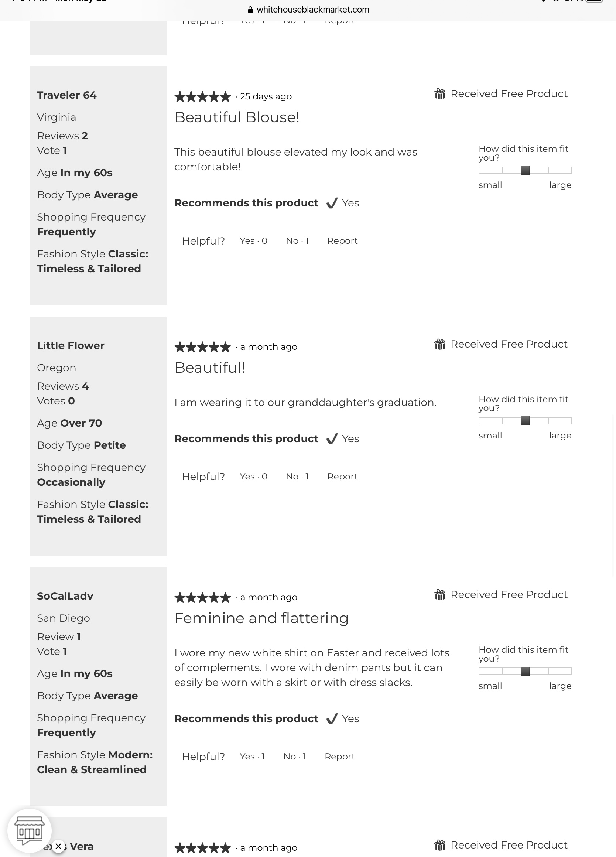Report the Beautiful Blouse review

click(x=342, y=241)
